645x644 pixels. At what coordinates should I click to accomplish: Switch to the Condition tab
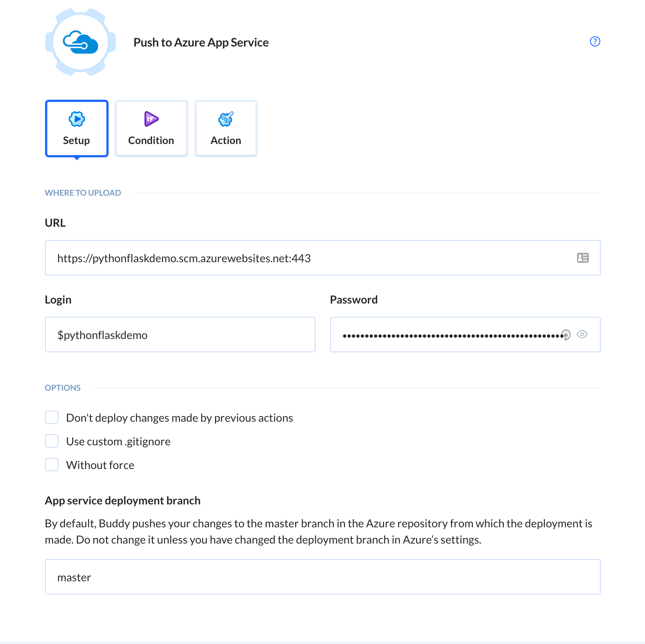(151, 129)
